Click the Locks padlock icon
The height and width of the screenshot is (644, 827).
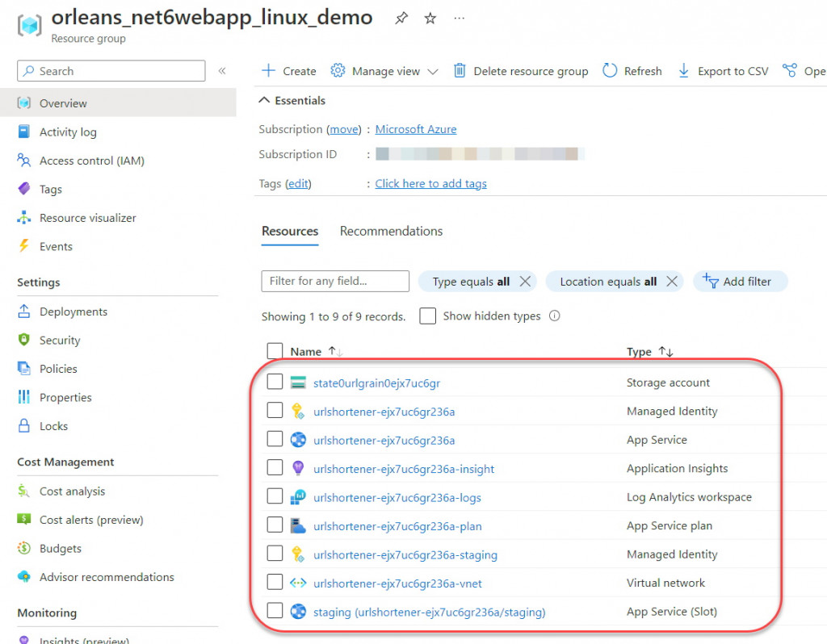[x=23, y=425]
